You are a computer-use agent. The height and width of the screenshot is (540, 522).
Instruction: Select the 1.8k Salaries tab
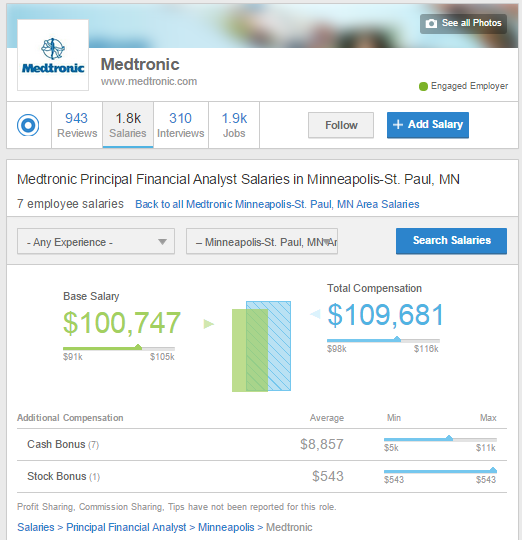coord(128,125)
